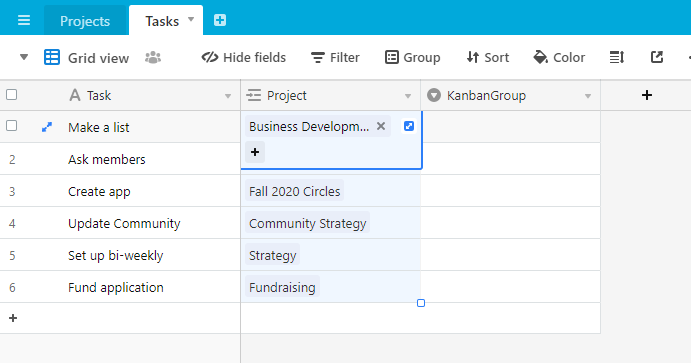Open the Filter options
691x363 pixels.
pyautogui.click(x=335, y=57)
